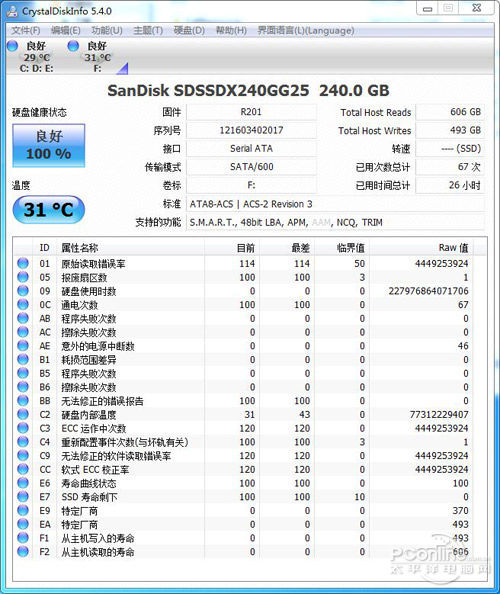Screen dimensions: 500x594
Task: Minimize the CrystalDiskInfo window
Action: [428, 9]
